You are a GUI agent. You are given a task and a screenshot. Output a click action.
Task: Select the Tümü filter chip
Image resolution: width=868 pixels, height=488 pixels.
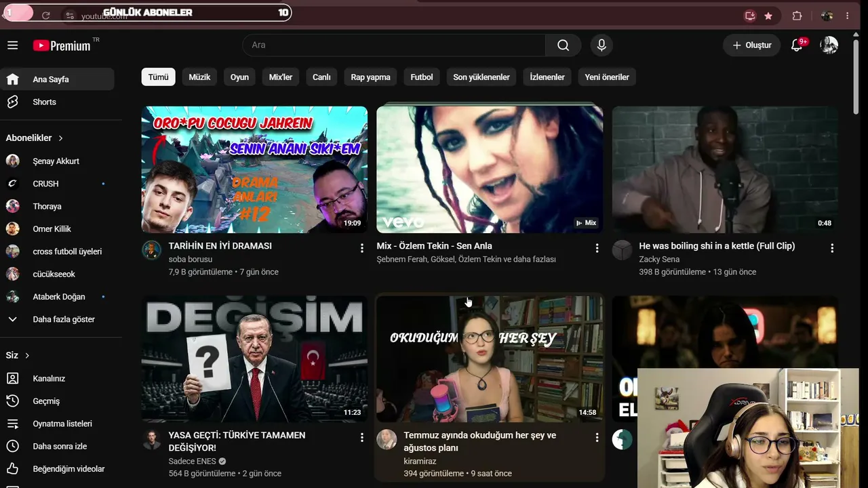coord(158,77)
